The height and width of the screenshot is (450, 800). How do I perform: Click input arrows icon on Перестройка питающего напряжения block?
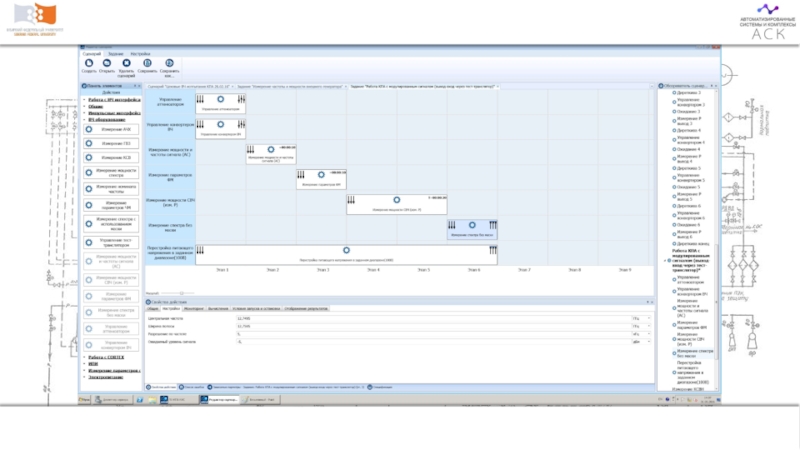[200, 250]
